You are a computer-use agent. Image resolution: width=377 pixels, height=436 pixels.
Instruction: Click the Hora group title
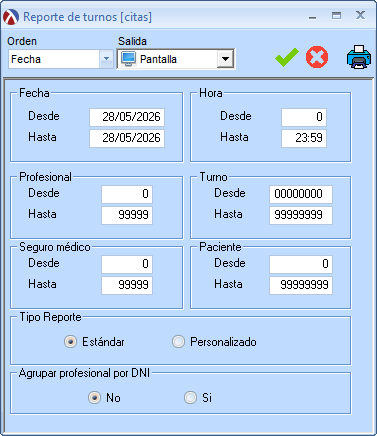[x=211, y=93]
